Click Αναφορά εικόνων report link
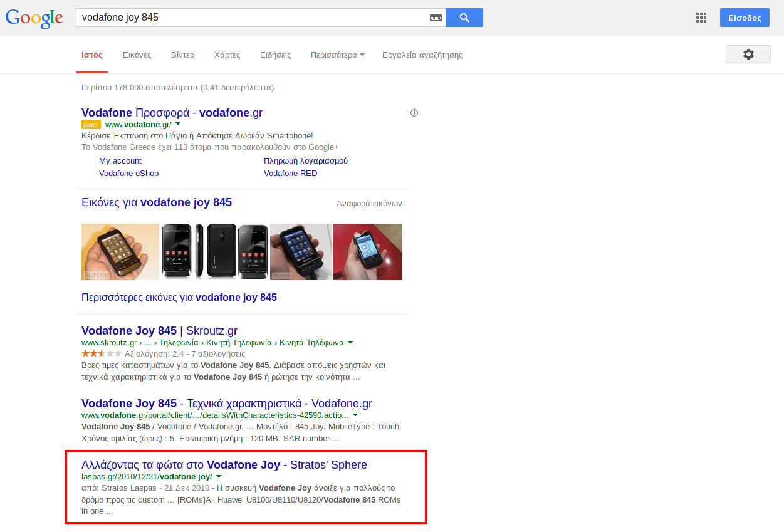The width and height of the screenshot is (784, 532). pyautogui.click(x=369, y=204)
